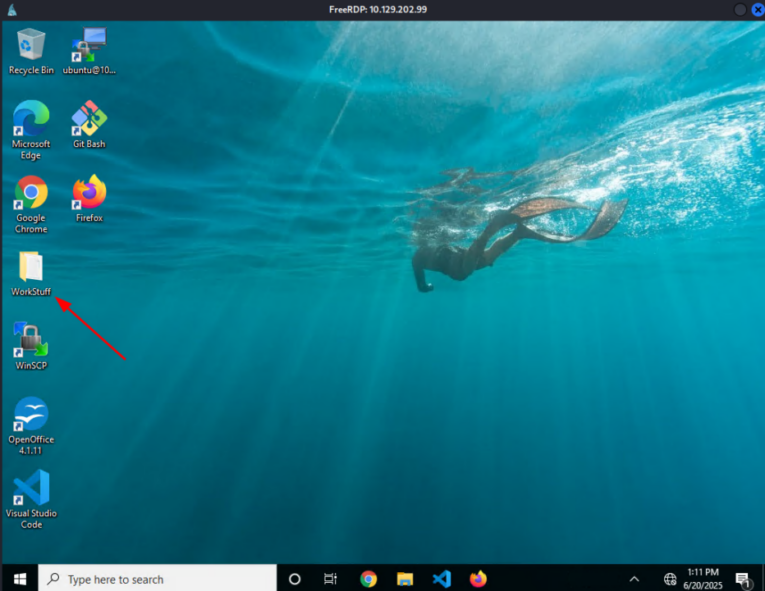Click Visual Studio Code desktop shortcut

click(x=31, y=490)
